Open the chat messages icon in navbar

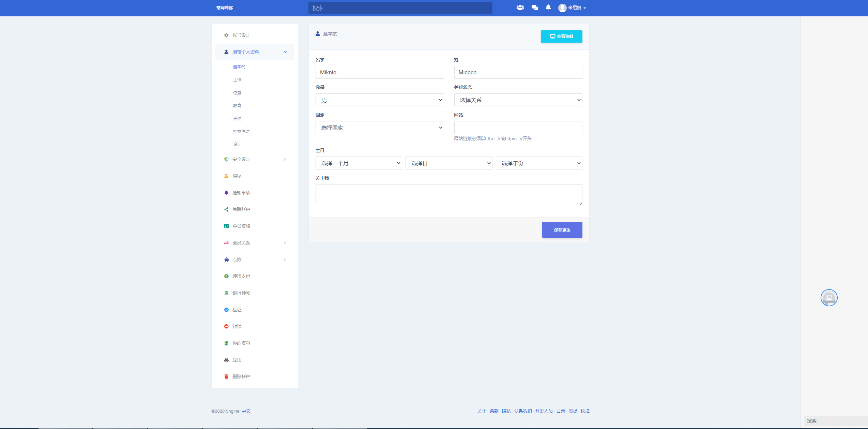[x=534, y=8]
